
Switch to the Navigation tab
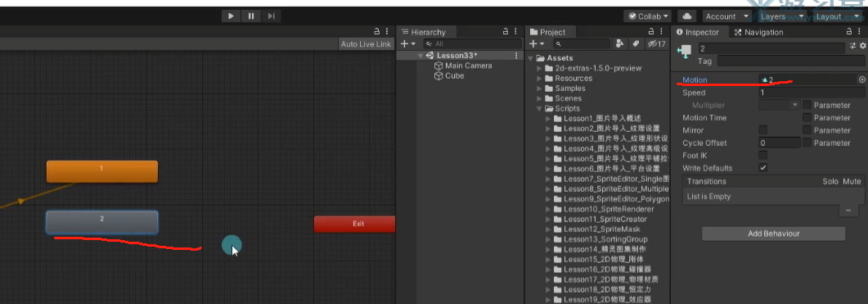pyautogui.click(x=758, y=32)
